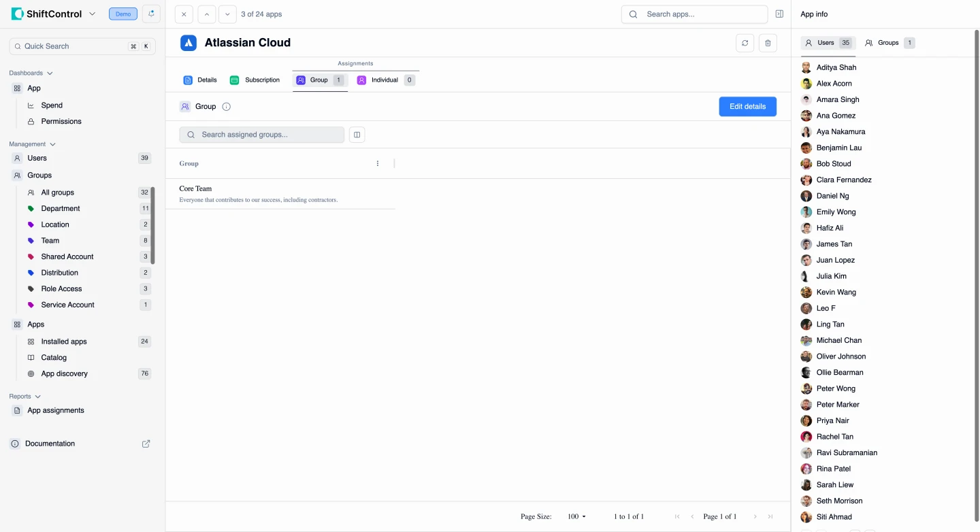The width and height of the screenshot is (980, 532).
Task: Click the next page arrow
Action: coord(755,516)
